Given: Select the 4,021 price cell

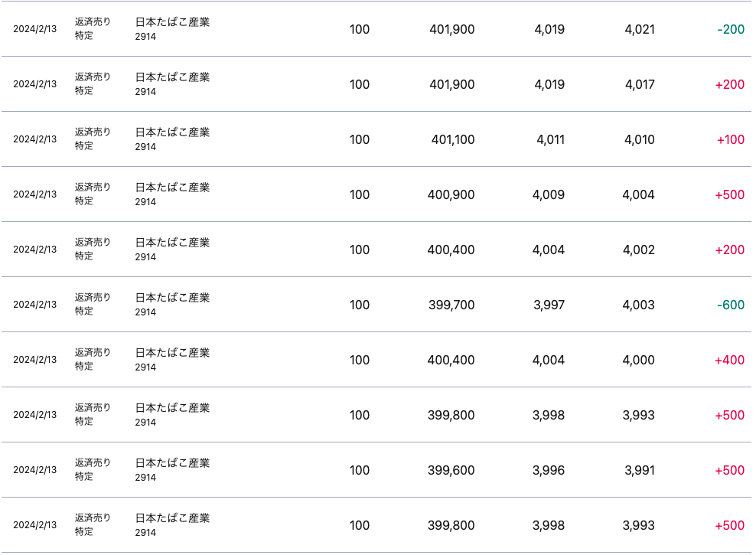Looking at the screenshot, I should (639, 30).
